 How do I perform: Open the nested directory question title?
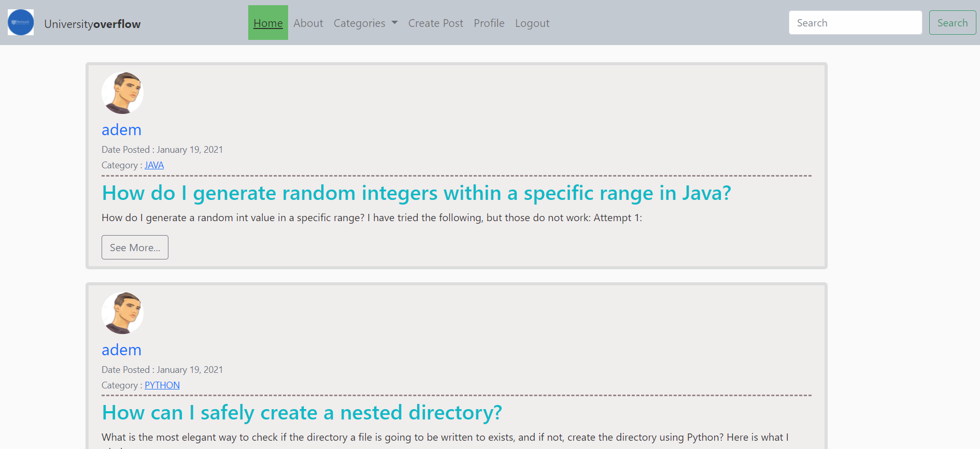(302, 413)
